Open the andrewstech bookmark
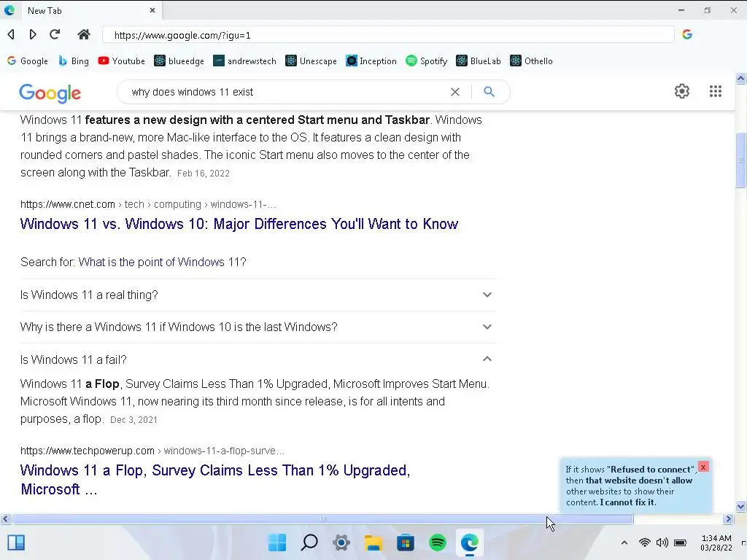The width and height of the screenshot is (747, 560). click(x=245, y=61)
